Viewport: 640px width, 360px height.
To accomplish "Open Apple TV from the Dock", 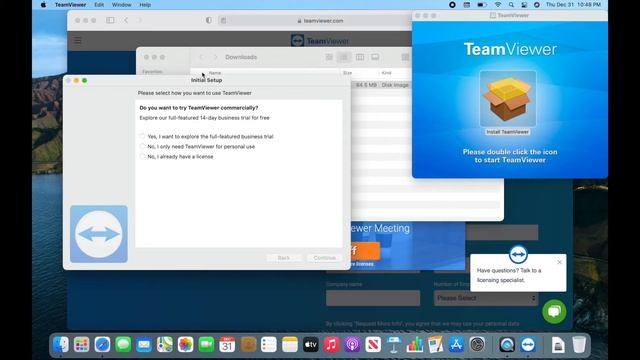I will (311, 345).
